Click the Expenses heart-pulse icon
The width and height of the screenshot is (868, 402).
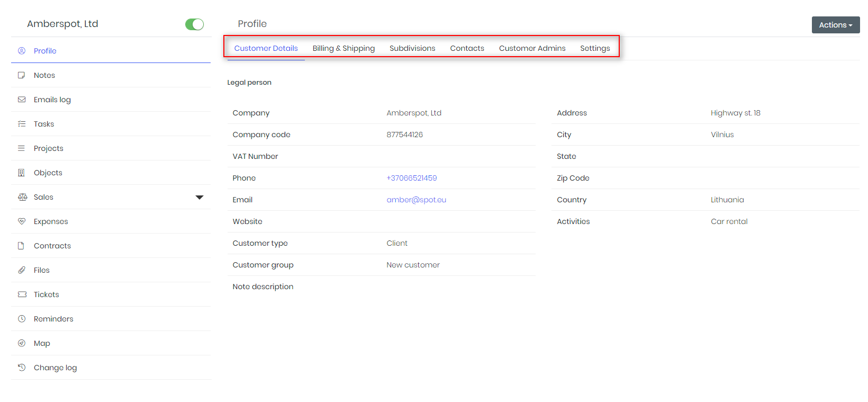click(22, 221)
